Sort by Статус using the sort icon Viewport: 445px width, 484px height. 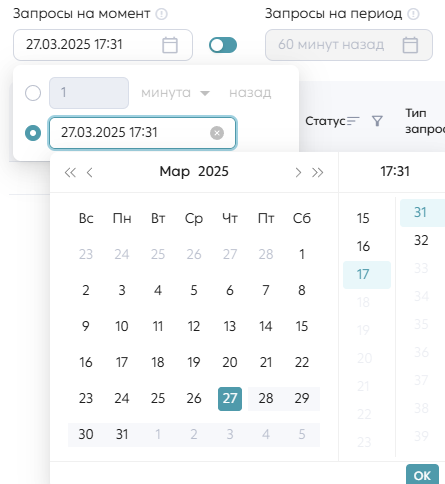pos(353,121)
